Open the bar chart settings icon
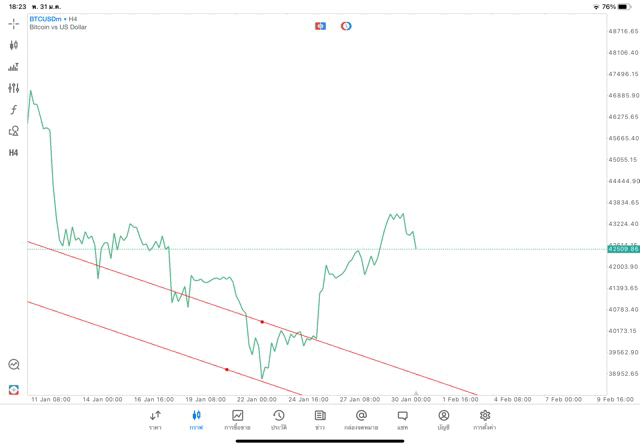640x447 pixels. coord(14,67)
